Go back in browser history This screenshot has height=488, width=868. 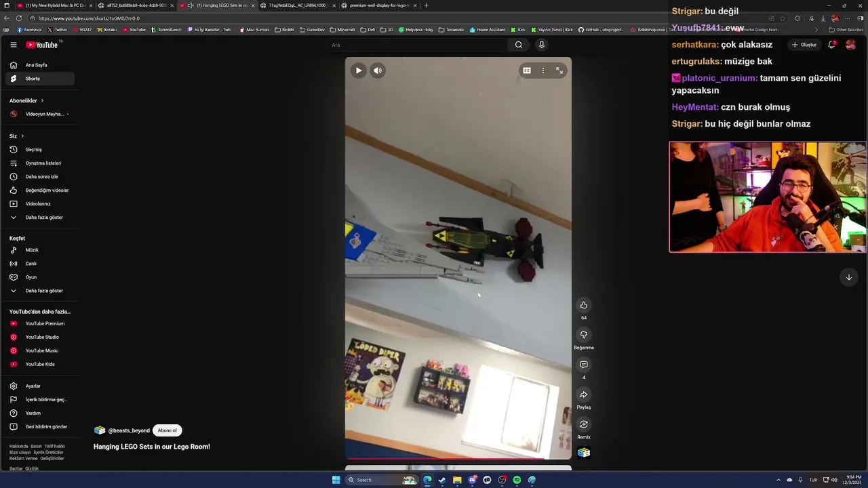click(x=7, y=18)
